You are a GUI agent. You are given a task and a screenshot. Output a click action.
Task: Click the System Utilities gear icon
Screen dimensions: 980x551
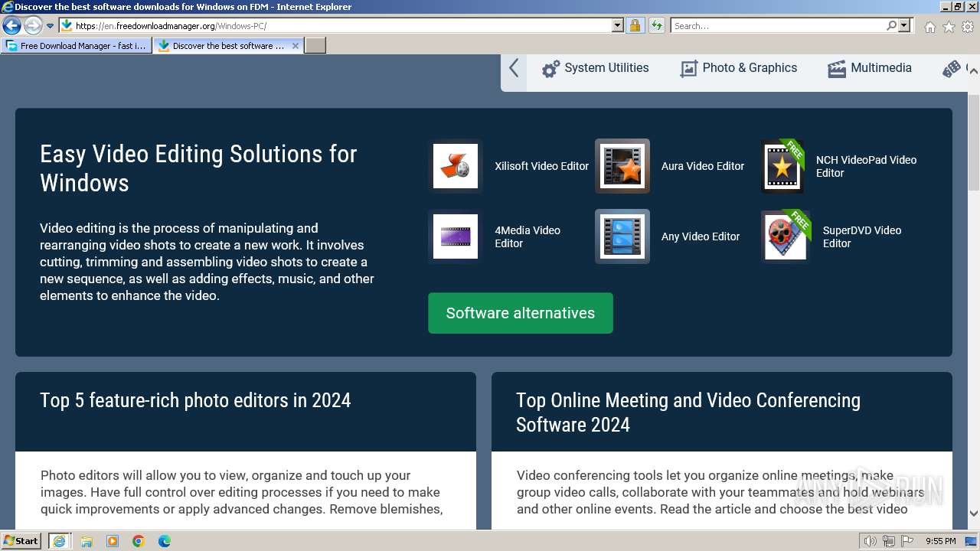[550, 69]
